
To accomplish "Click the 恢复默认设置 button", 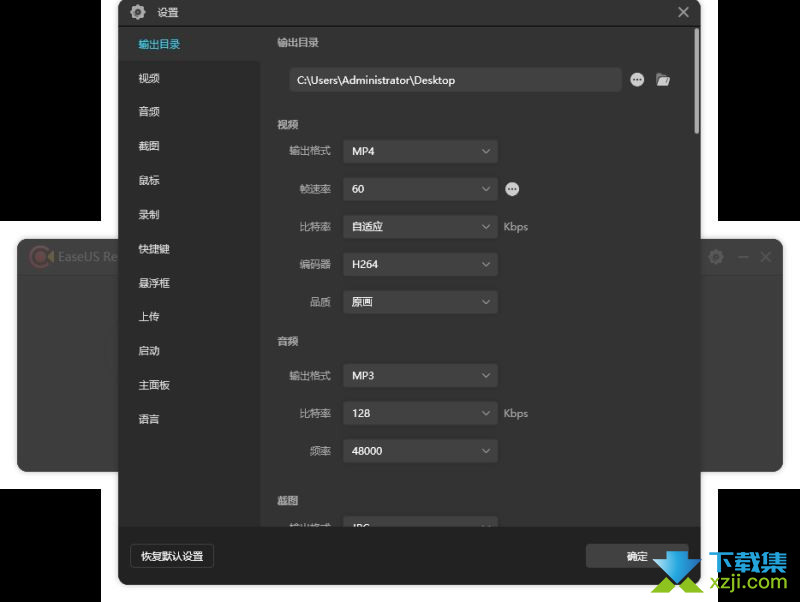I will point(172,556).
